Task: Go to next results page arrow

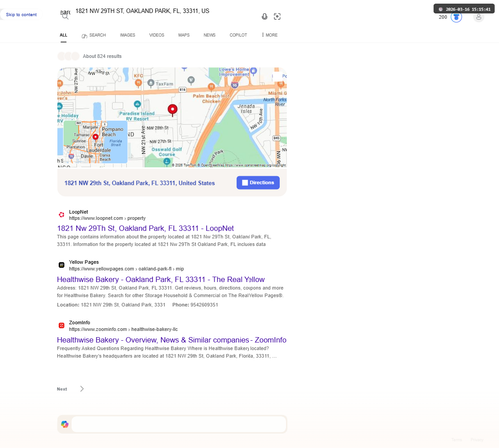Action: 82,389
